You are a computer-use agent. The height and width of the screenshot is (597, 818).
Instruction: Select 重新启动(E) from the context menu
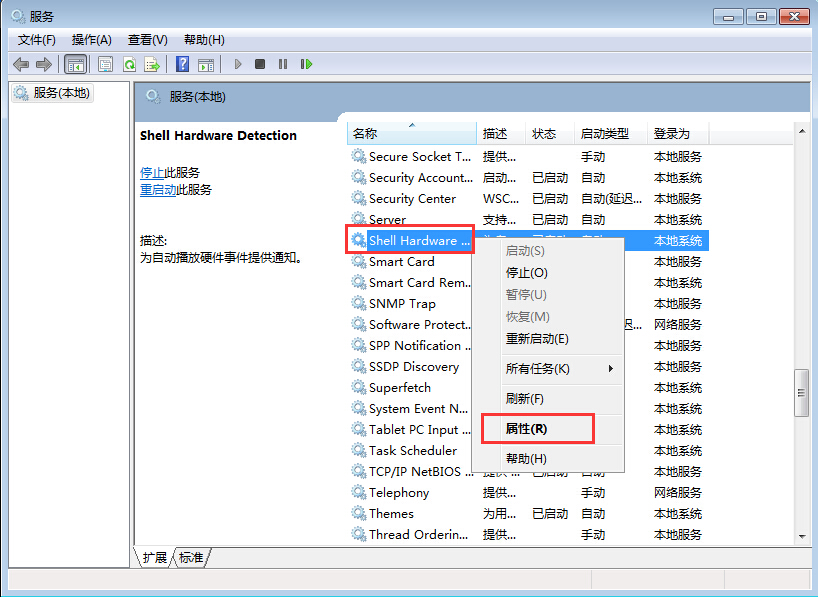coord(537,339)
